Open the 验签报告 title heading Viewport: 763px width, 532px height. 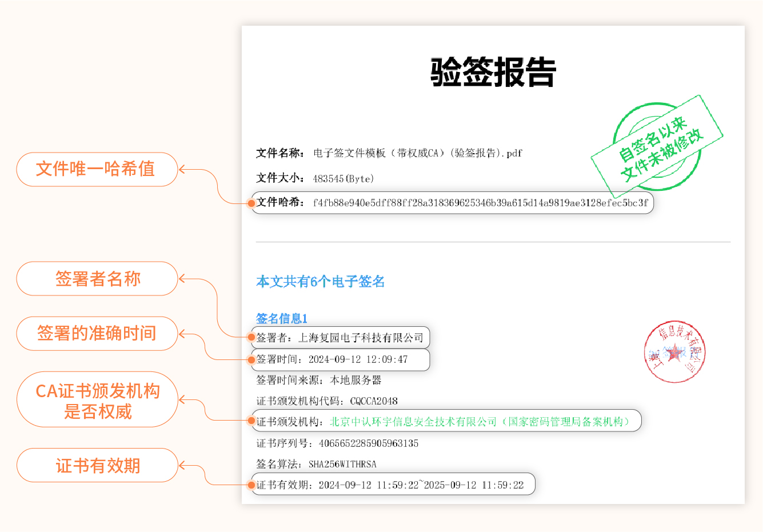[x=492, y=71]
